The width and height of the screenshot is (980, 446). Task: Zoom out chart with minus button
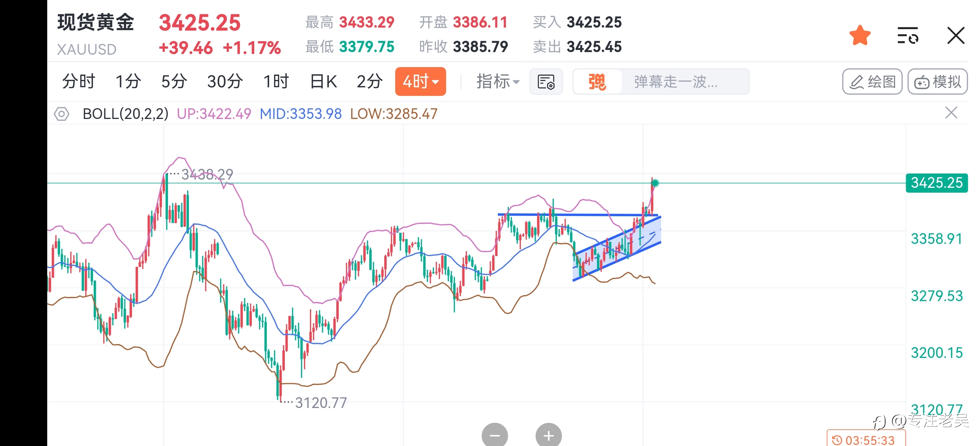495,435
